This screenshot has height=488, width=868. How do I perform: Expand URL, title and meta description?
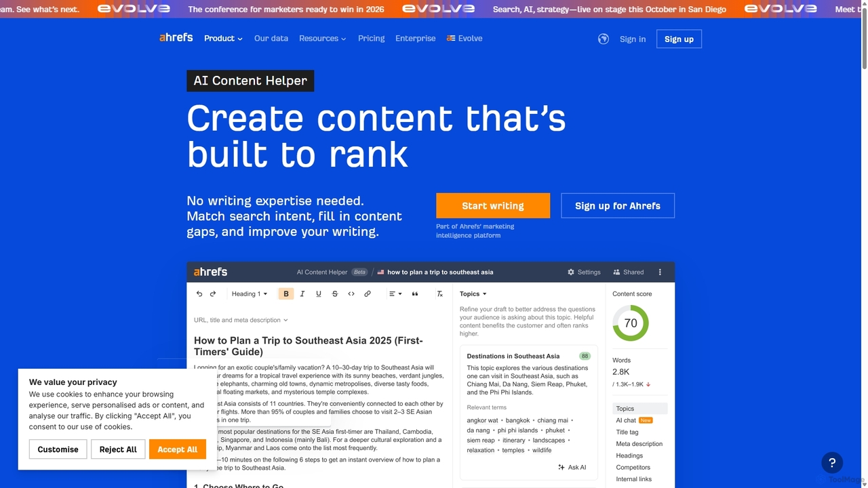click(x=241, y=320)
